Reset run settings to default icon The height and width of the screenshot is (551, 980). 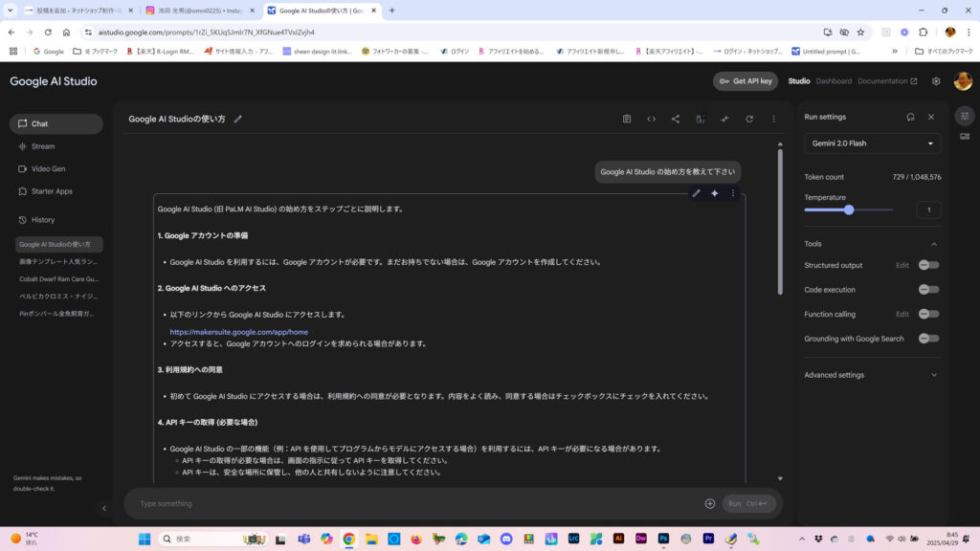910,117
